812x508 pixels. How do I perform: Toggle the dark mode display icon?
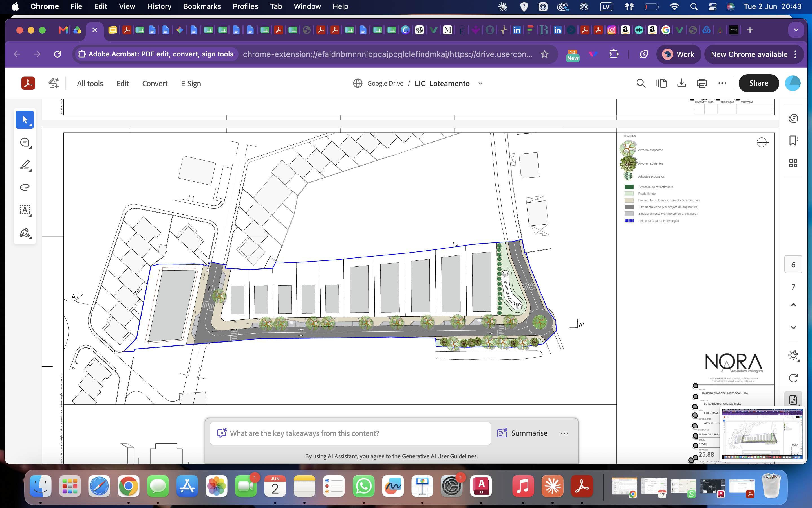793,356
